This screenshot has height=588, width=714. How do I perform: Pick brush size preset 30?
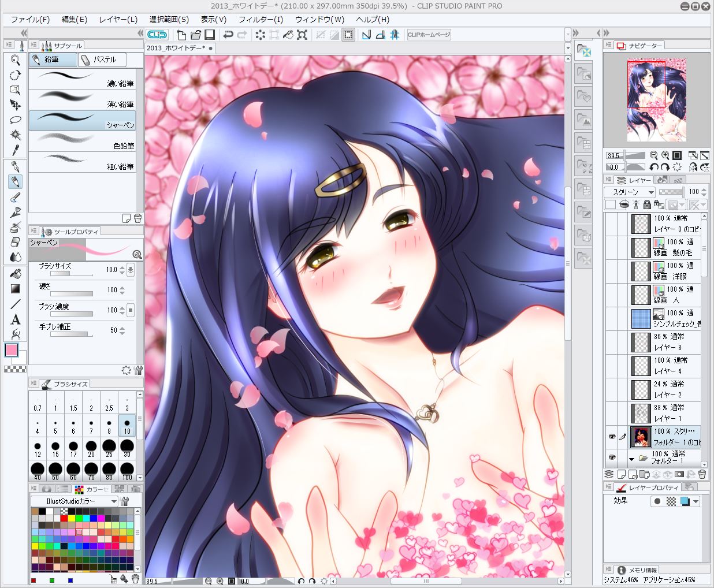(127, 449)
